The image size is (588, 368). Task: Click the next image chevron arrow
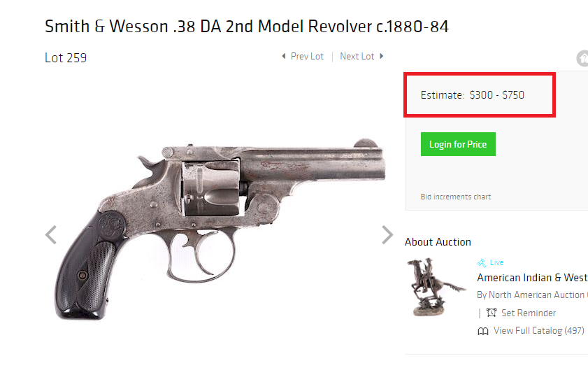[387, 235]
